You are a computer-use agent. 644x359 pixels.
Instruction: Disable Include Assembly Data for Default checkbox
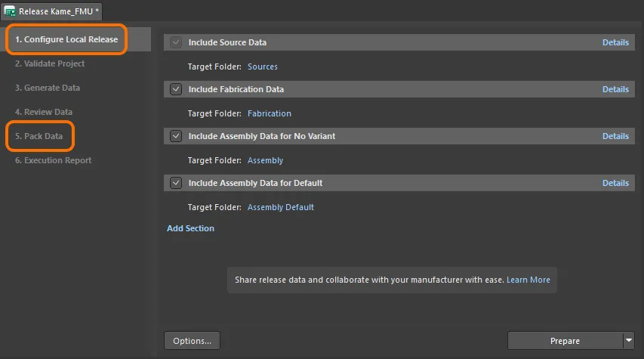tap(177, 184)
